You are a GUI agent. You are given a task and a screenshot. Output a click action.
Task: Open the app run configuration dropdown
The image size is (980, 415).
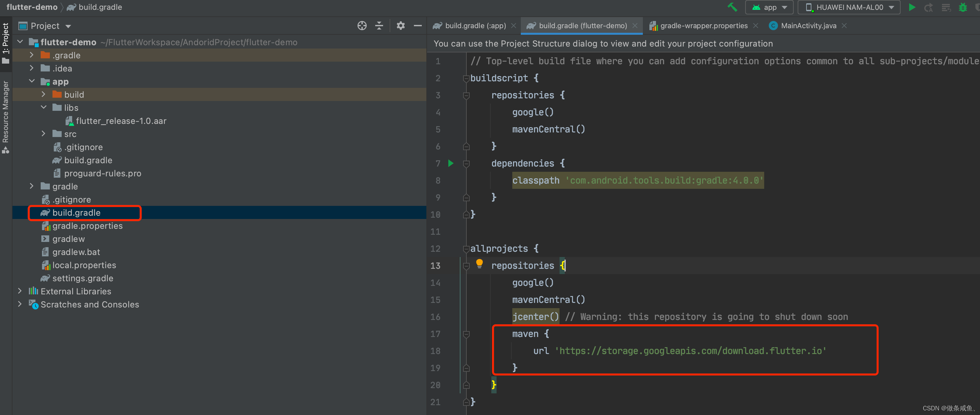pyautogui.click(x=769, y=7)
